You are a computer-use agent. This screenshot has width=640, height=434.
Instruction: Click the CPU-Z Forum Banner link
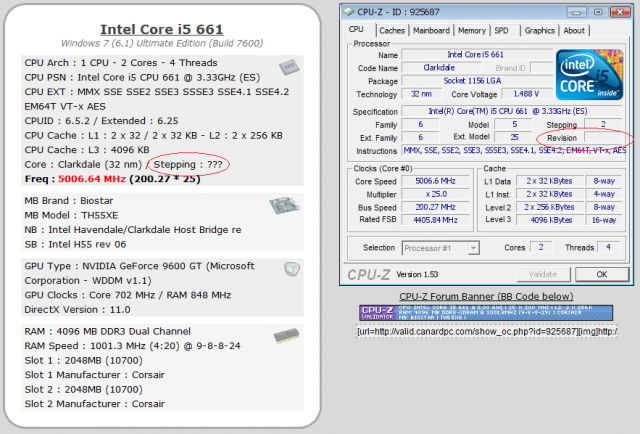click(x=486, y=296)
